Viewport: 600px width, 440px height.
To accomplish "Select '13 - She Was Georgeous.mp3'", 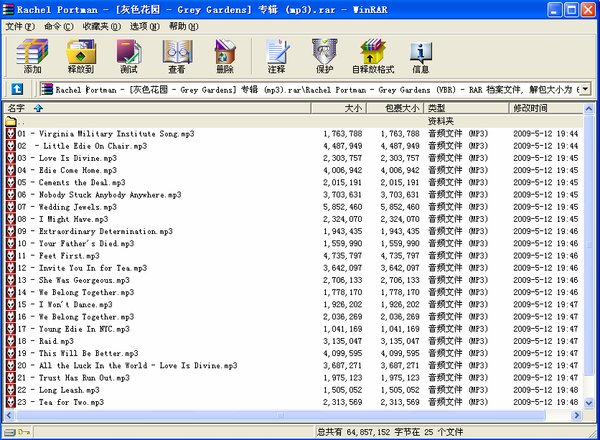I will [73, 280].
